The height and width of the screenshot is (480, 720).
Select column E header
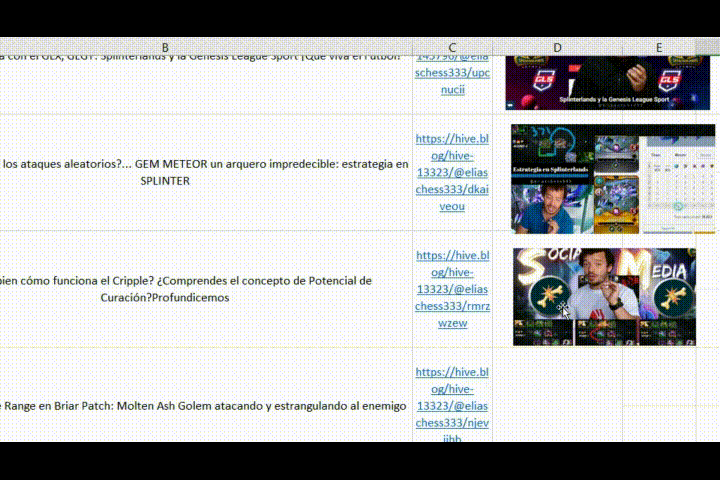(x=659, y=47)
